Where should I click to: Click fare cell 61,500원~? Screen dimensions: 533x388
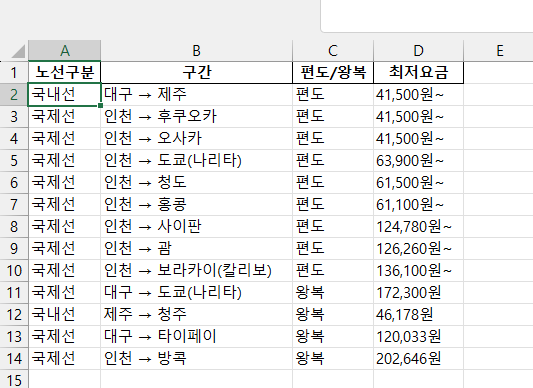click(x=418, y=183)
